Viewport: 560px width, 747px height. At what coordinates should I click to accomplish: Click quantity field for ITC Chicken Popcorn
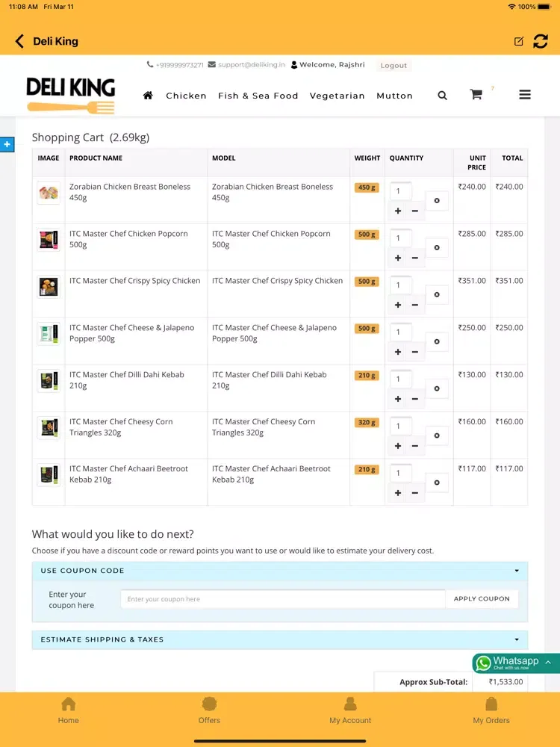point(401,238)
